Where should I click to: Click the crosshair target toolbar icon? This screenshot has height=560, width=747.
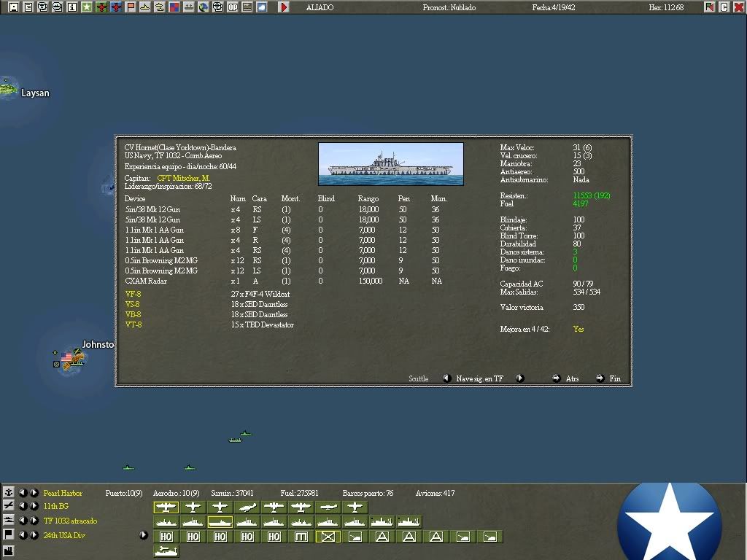coord(217,7)
